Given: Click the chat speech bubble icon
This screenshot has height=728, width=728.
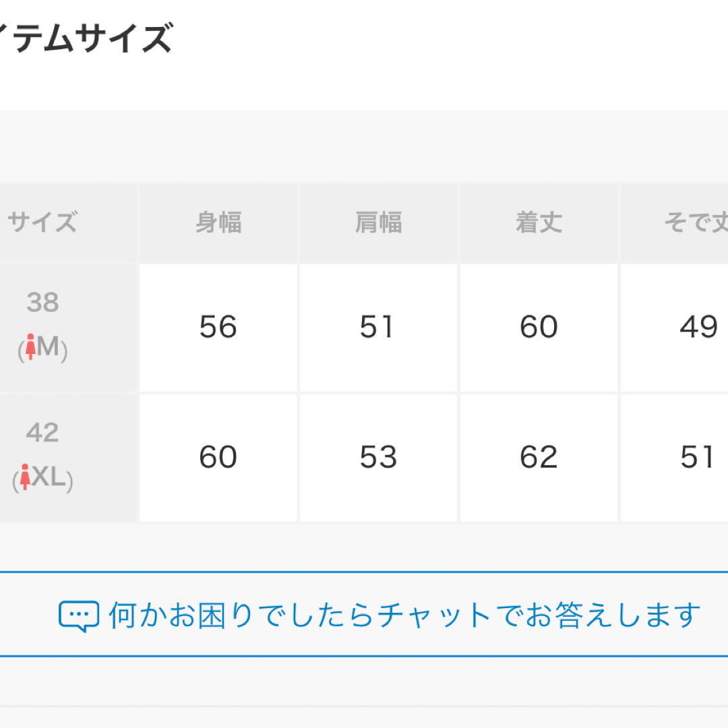Looking at the screenshot, I should point(78,616).
